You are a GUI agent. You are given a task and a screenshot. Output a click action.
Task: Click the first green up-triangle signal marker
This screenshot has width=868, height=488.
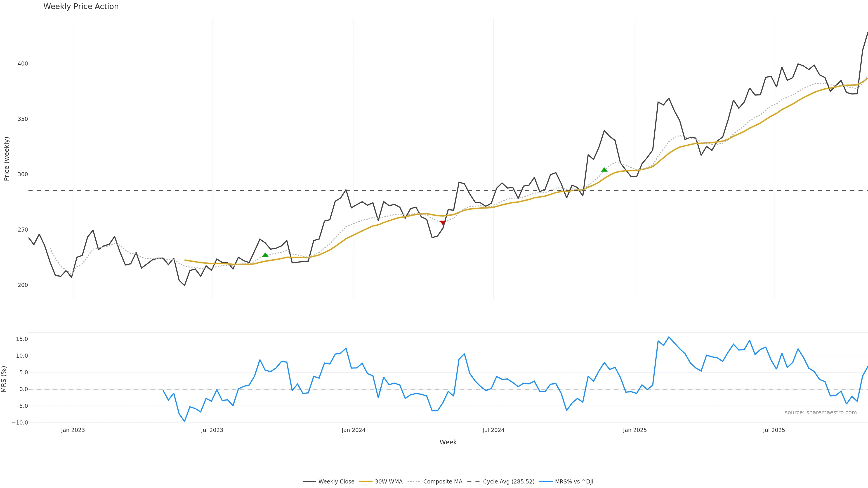(x=265, y=255)
